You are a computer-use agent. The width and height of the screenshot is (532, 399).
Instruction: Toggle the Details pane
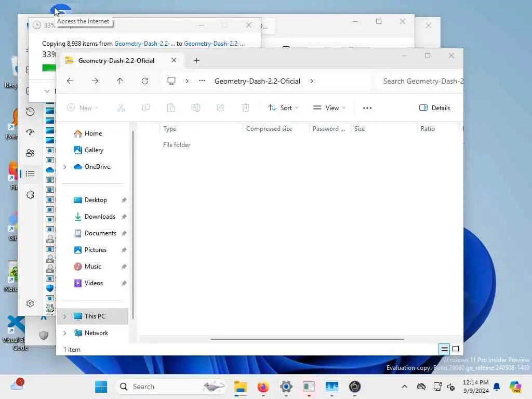click(435, 108)
